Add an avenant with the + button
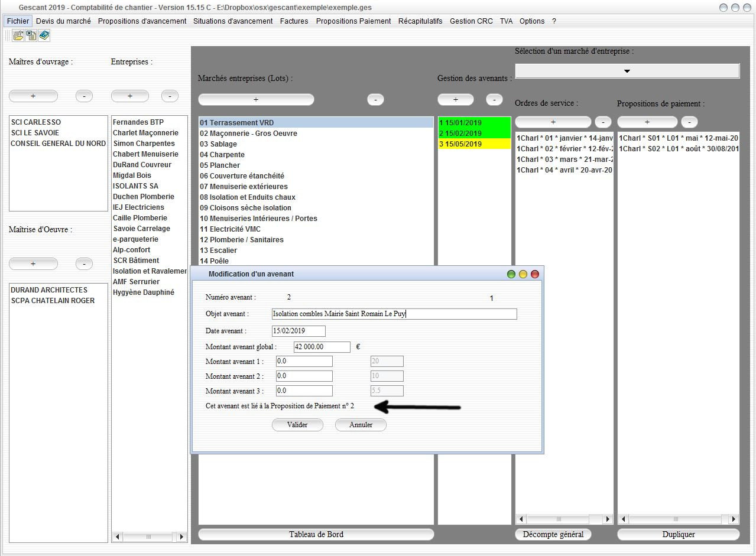The height and width of the screenshot is (556, 756). [455, 99]
